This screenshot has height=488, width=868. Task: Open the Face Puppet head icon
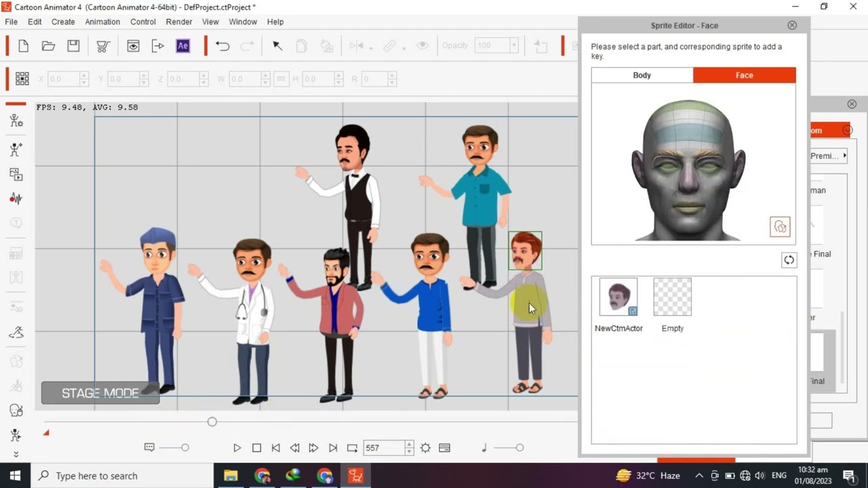click(16, 410)
